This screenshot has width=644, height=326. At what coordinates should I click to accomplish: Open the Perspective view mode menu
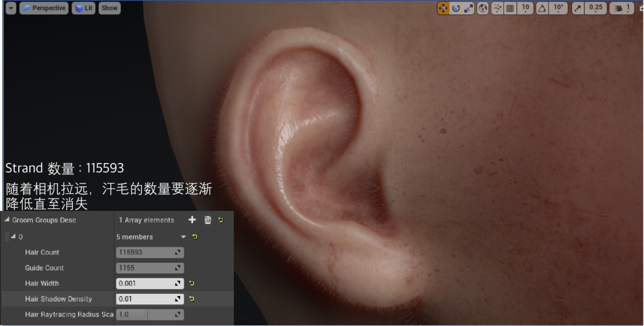click(44, 8)
